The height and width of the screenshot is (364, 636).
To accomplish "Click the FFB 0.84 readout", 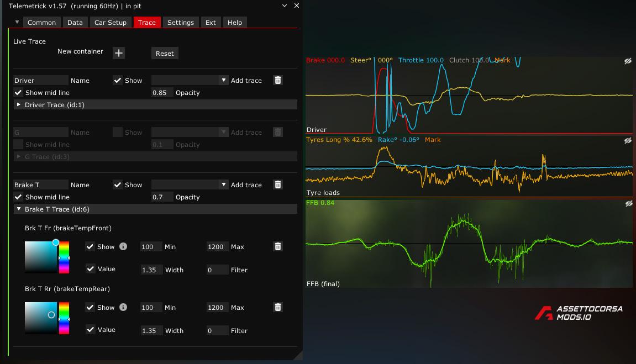I will (x=320, y=203).
